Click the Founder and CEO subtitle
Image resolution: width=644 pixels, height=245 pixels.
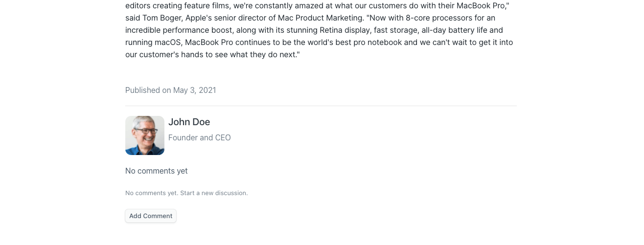click(x=199, y=137)
